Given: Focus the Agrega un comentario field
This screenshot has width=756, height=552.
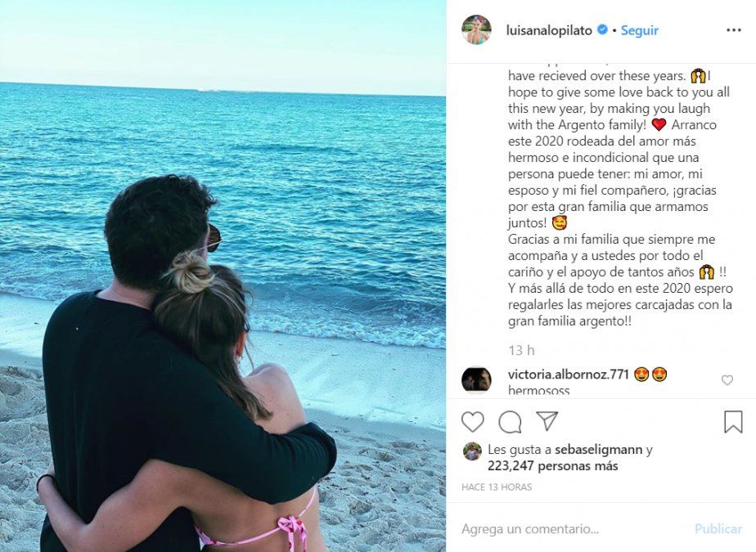Looking at the screenshot, I should 574,529.
